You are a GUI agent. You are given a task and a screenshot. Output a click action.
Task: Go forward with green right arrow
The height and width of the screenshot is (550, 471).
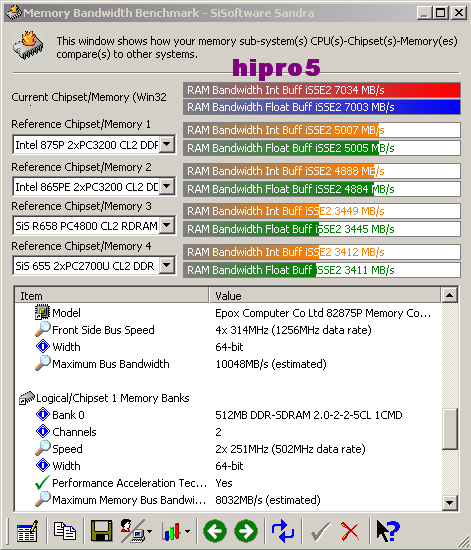[x=246, y=531]
